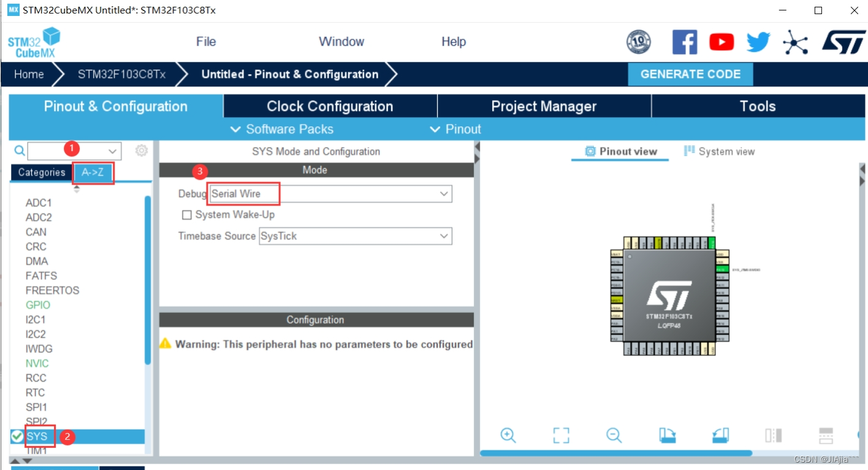Click the up triangle below the list
The image size is (868, 470).
tap(17, 461)
